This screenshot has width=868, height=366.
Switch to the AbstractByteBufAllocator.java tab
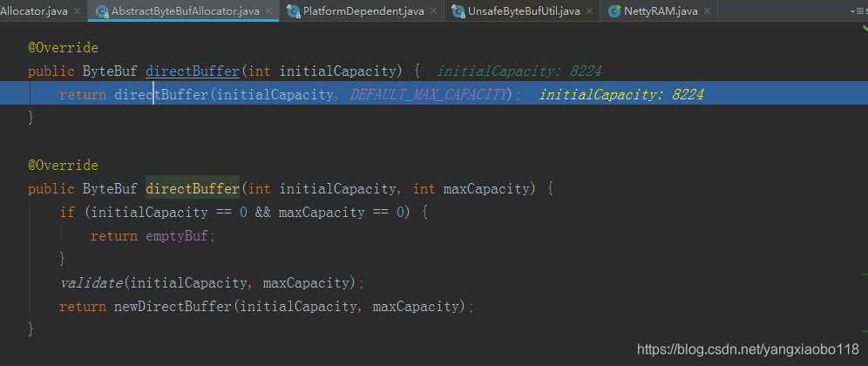(185, 11)
